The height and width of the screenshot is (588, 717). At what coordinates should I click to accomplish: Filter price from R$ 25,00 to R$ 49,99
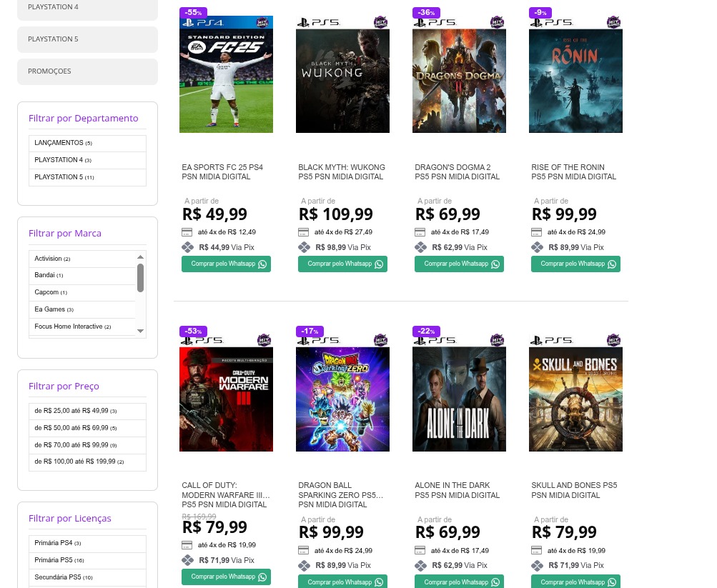tap(71, 411)
